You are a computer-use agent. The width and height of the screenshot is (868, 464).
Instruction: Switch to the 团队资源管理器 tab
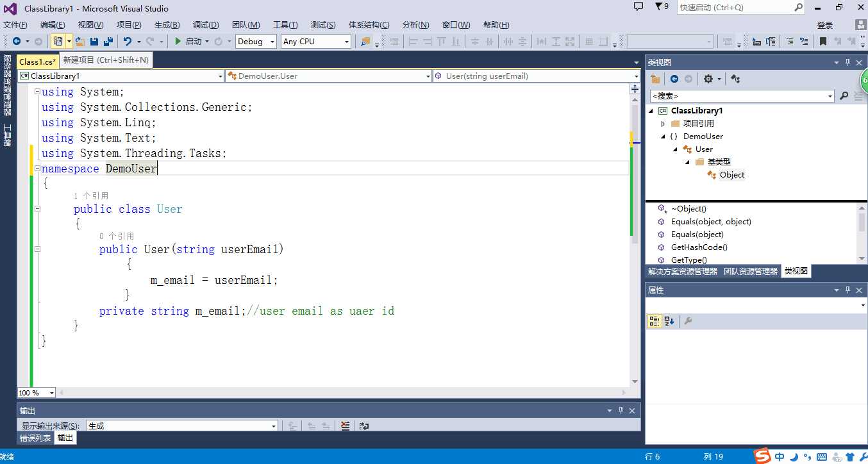tap(750, 271)
